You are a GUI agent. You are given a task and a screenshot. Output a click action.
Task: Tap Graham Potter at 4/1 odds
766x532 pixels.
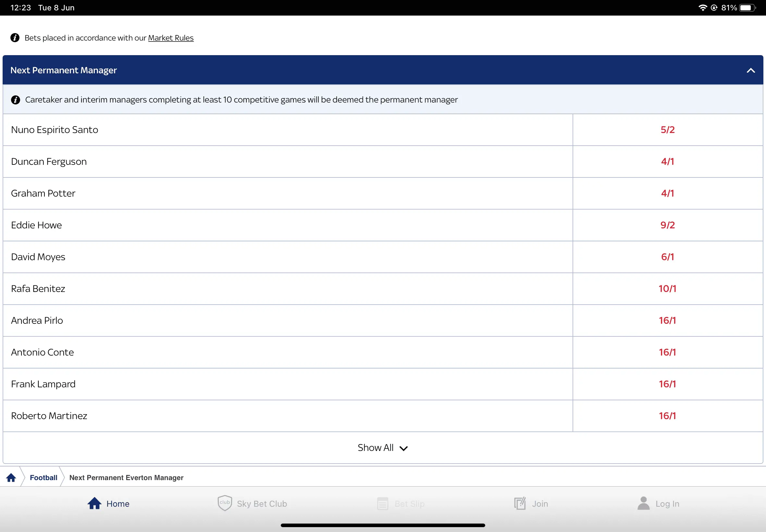coord(667,193)
